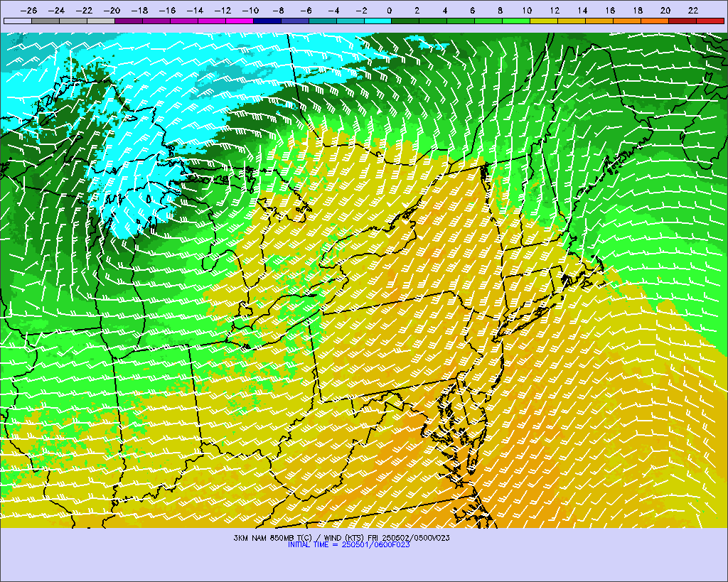This screenshot has height=582, width=728.
Task: Select the navy swatch between -10 and -8
Action: (x=267, y=21)
